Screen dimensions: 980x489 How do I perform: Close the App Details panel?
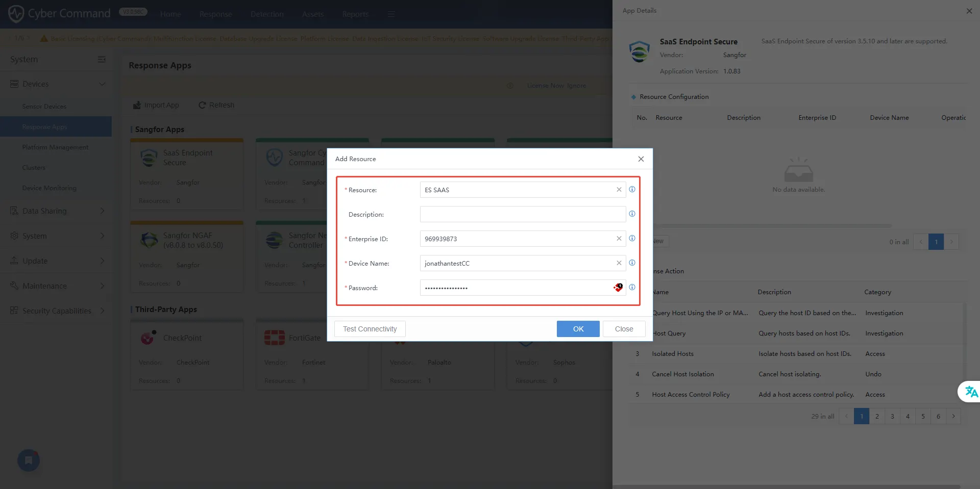coord(969,11)
